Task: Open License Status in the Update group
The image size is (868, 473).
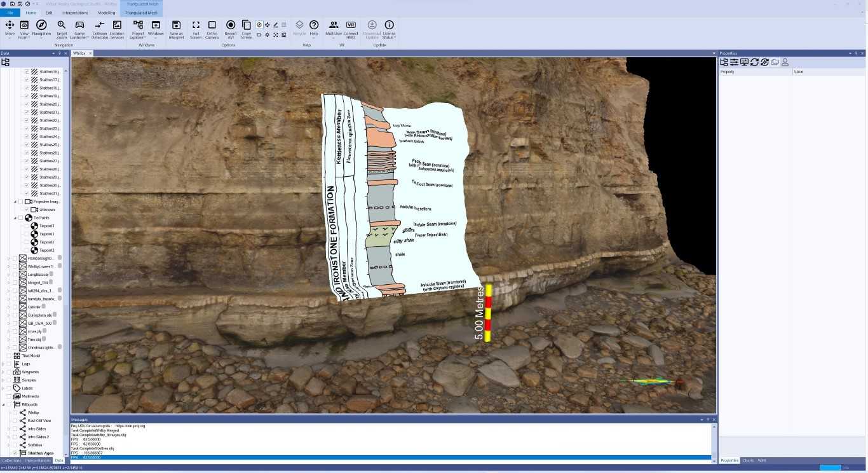Action: (389, 29)
